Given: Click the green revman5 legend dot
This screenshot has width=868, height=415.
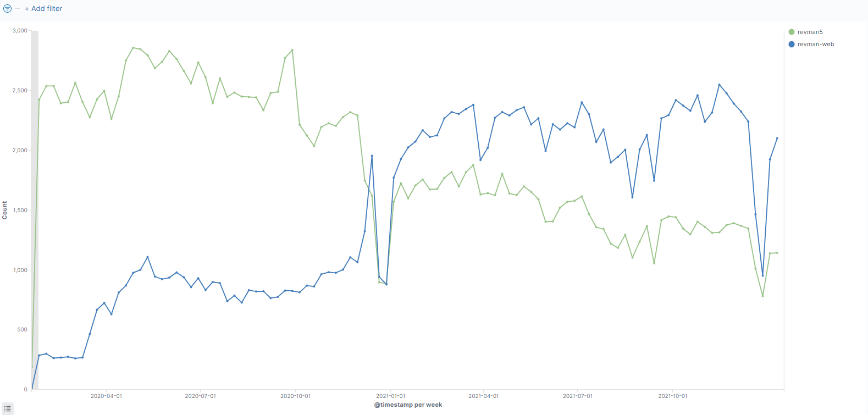Looking at the screenshot, I should (792, 32).
